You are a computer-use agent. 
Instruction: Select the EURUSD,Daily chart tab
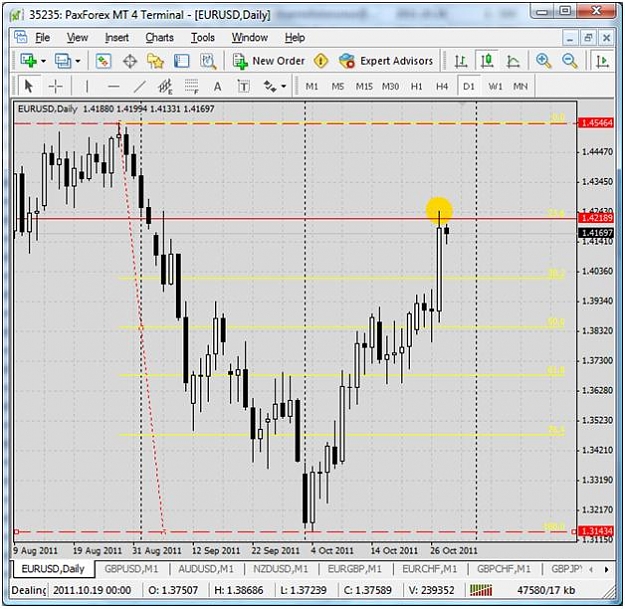(53, 568)
